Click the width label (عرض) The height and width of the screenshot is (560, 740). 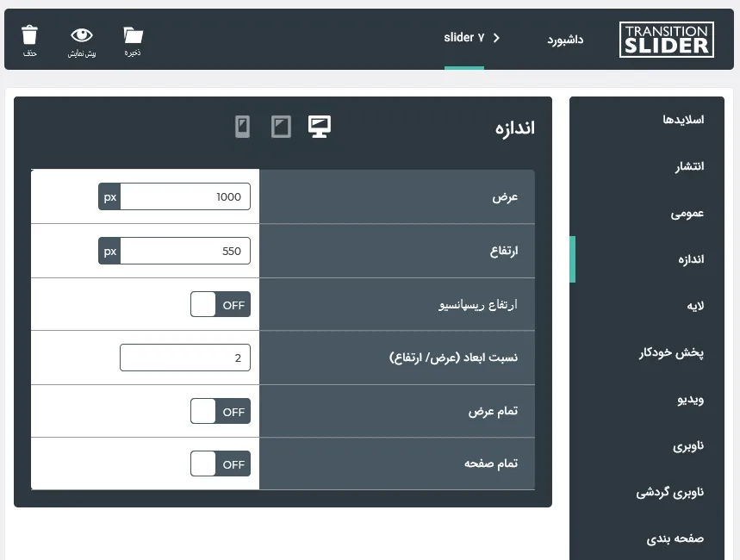coord(505,197)
